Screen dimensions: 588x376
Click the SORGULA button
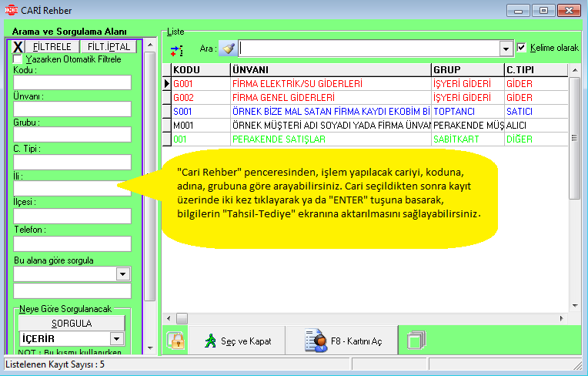tap(72, 323)
